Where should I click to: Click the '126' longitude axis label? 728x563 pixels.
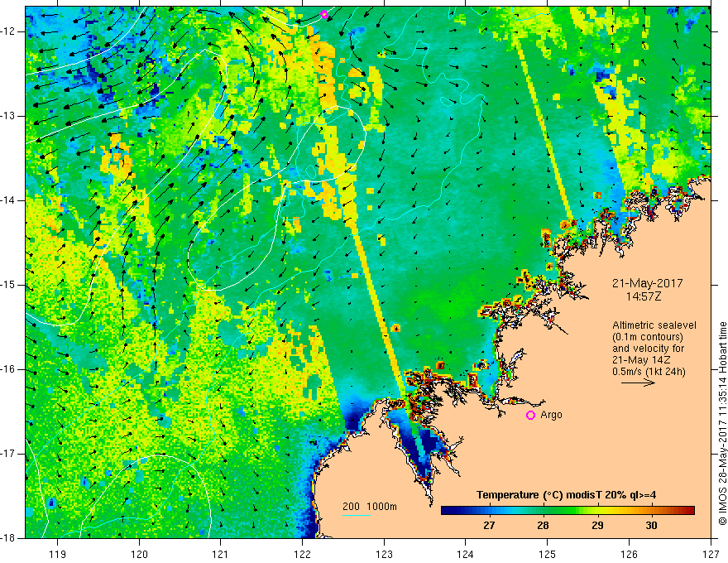pyautogui.click(x=629, y=554)
